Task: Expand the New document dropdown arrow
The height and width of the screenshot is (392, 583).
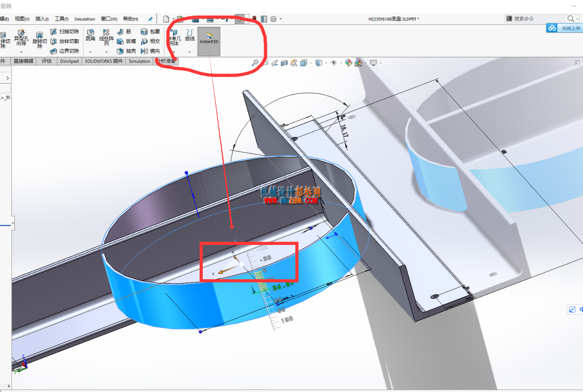Action: [x=173, y=19]
